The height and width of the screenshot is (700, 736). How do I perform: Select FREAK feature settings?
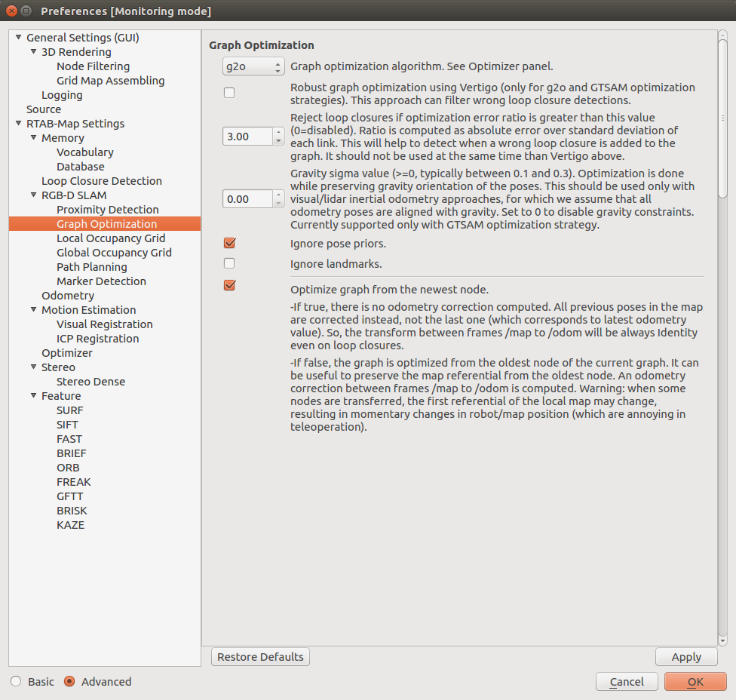pos(74,482)
